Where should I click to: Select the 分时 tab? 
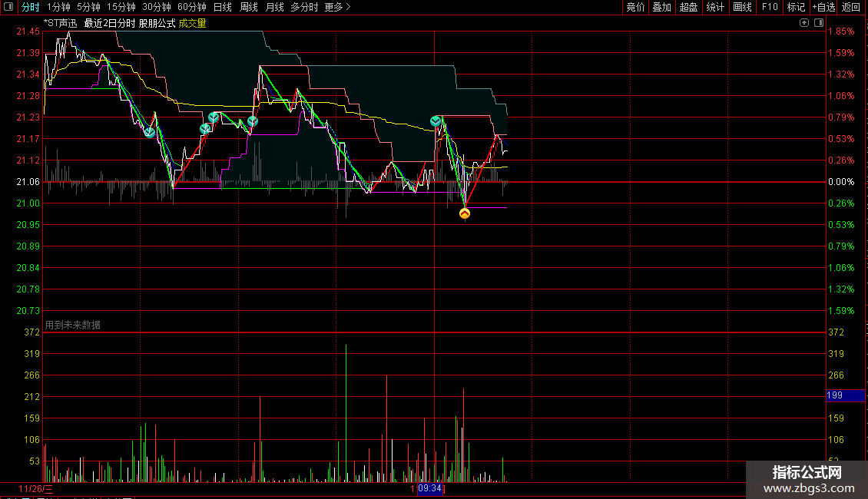coord(30,7)
